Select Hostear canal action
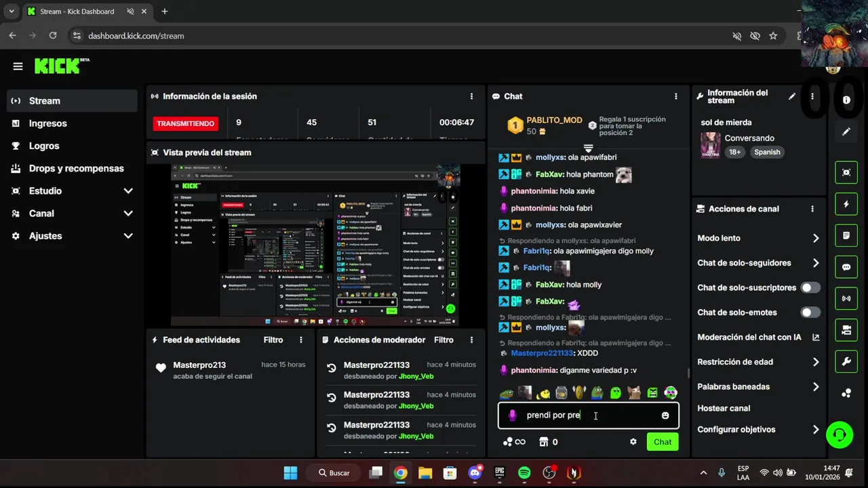 [x=724, y=408]
